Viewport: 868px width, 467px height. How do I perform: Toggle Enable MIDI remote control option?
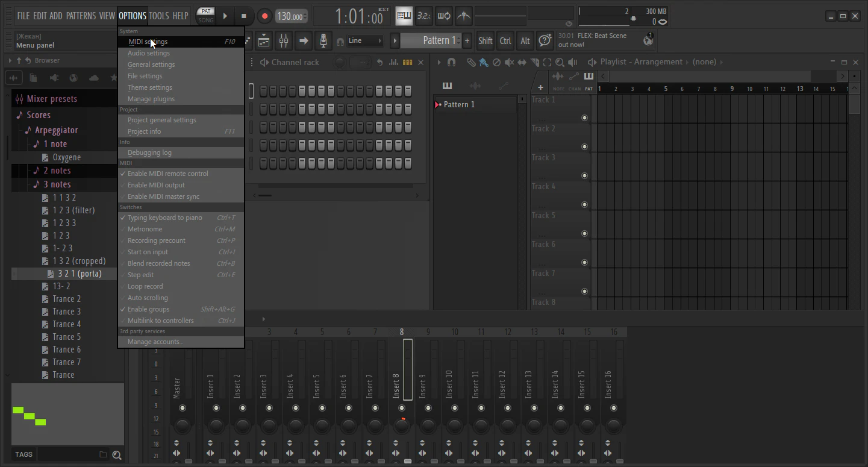167,174
